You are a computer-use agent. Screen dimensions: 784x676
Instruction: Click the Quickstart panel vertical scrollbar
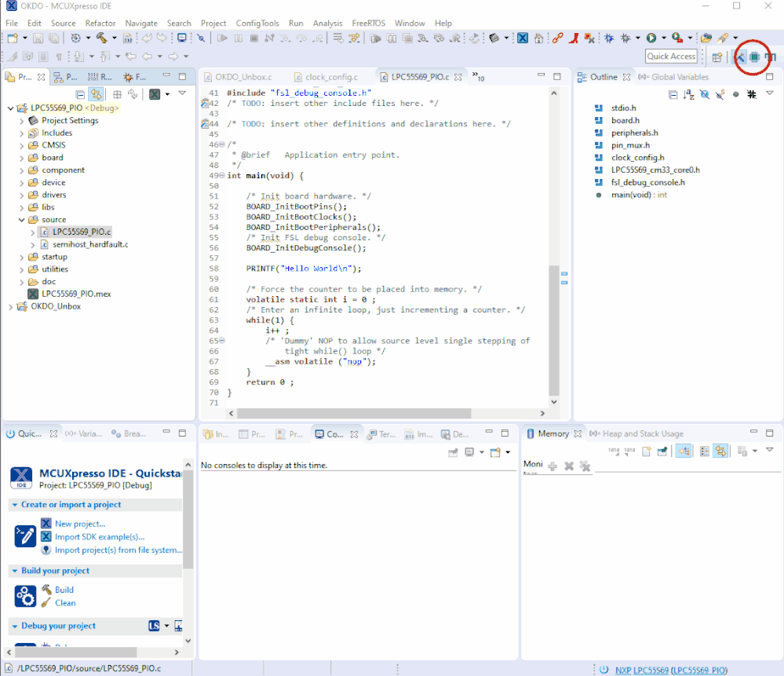point(188,519)
